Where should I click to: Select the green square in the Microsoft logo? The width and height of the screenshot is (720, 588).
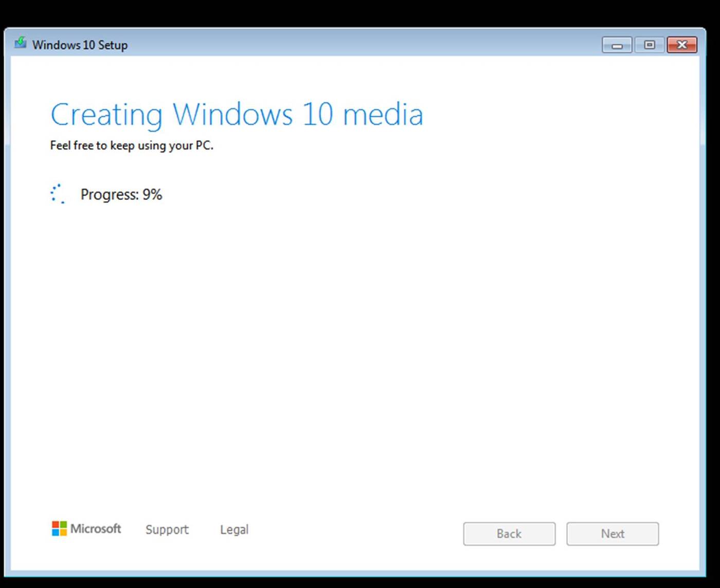point(63,524)
